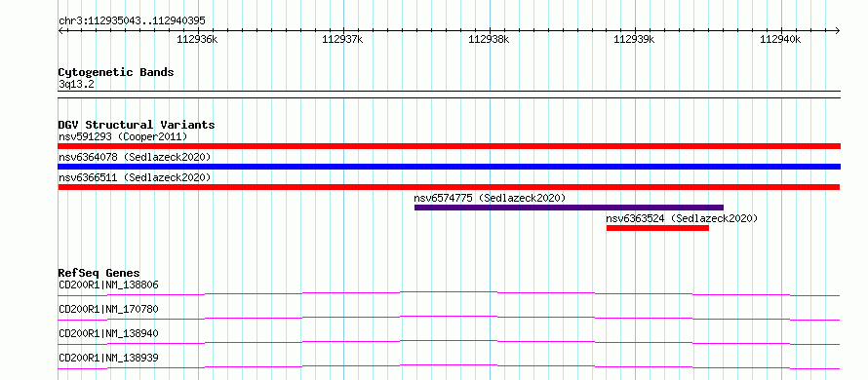This screenshot has width=868, height=380.
Task: Click the CD200R1|NM_138806 gene label
Action: coord(108,285)
